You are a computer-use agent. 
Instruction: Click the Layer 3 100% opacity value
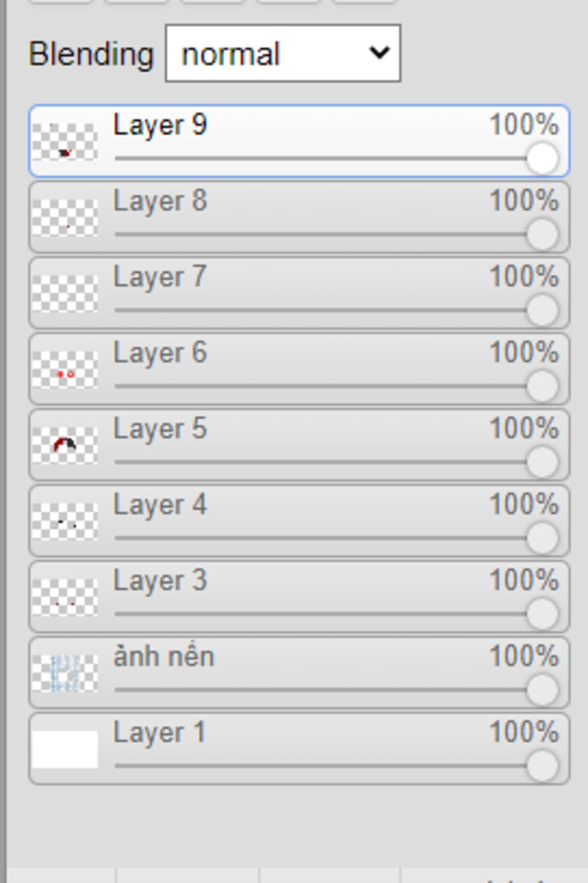point(524,580)
